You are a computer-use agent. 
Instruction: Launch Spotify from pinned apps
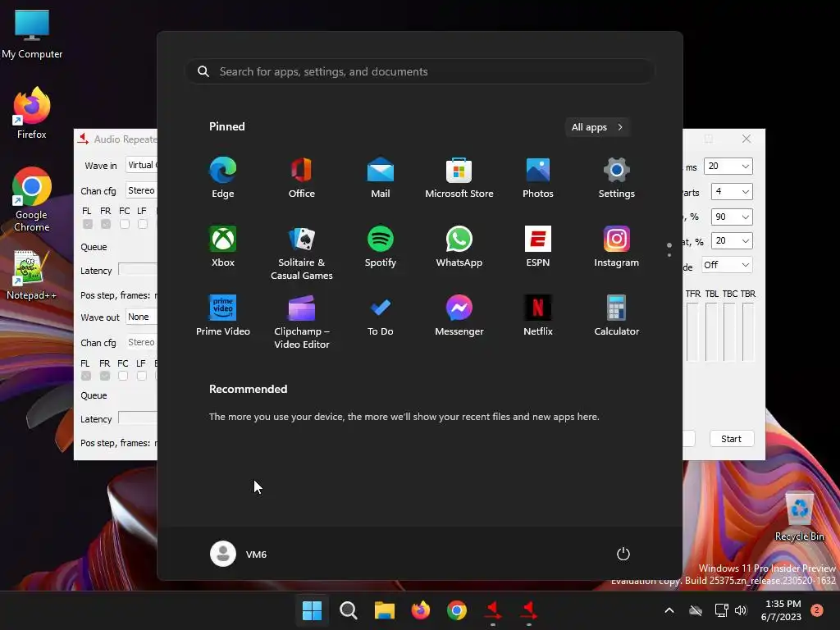point(381,247)
